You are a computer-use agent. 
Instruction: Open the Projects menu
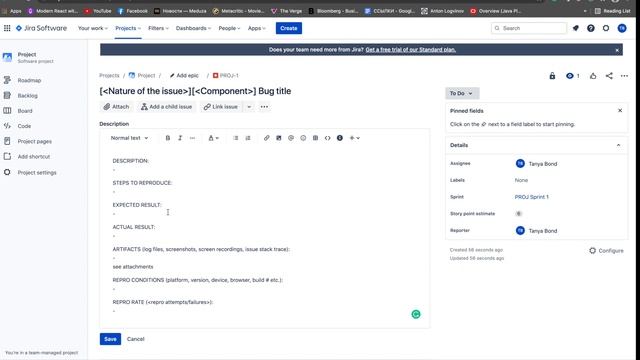128,28
